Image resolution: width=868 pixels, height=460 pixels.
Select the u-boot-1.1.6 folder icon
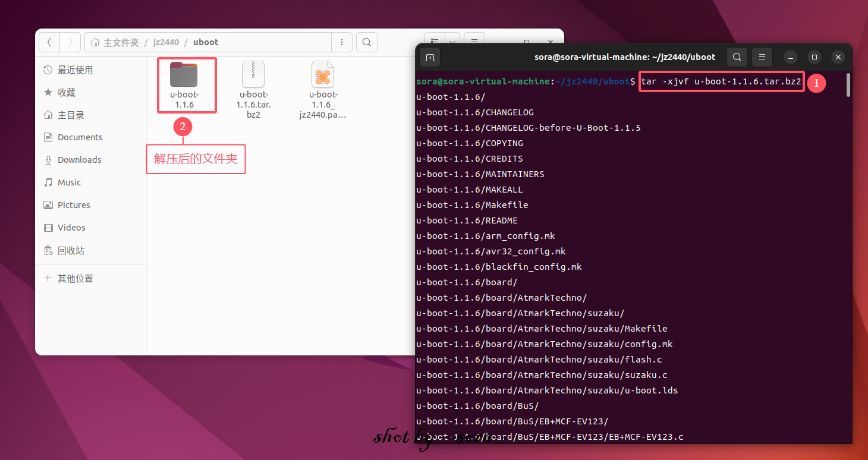coord(184,74)
